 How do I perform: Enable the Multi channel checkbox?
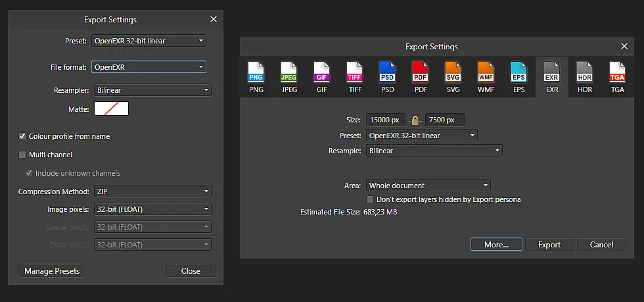click(x=22, y=155)
